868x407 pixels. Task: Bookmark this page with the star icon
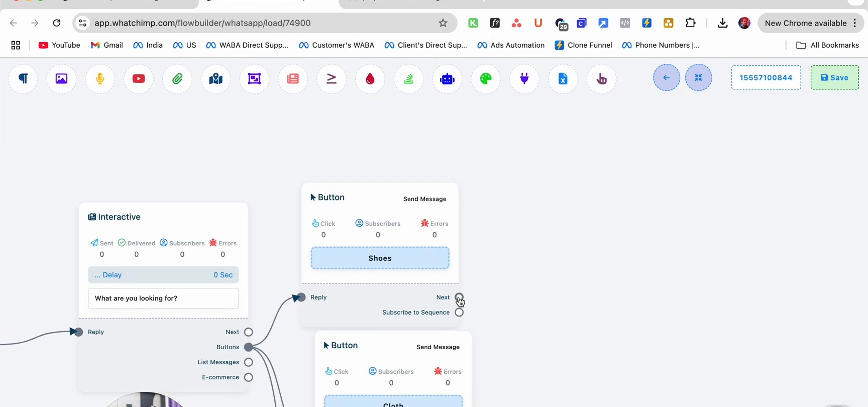443,23
